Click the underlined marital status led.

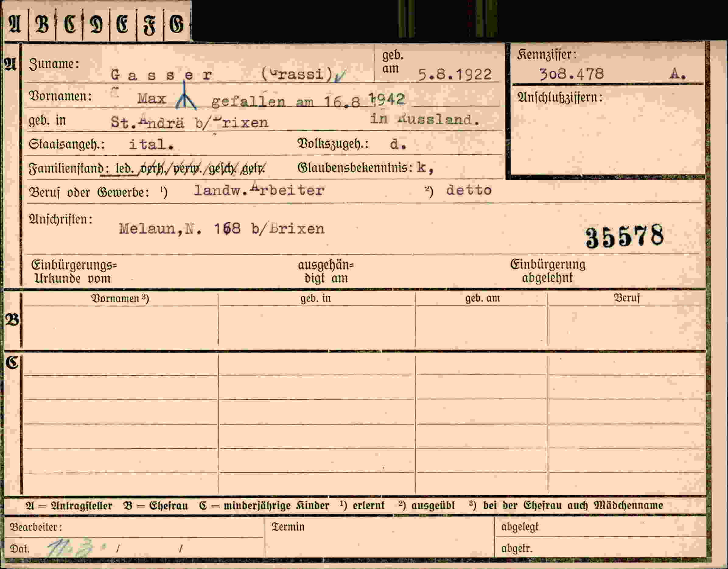pos(125,168)
